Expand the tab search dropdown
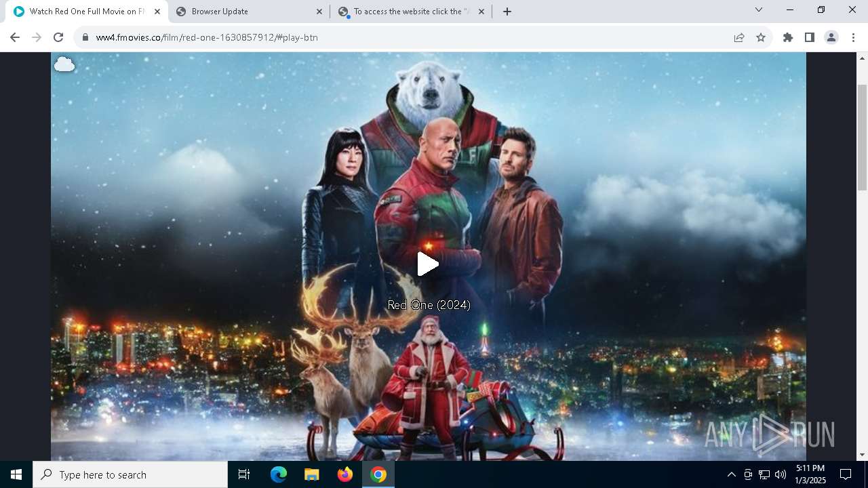868x488 pixels. [x=759, y=9]
